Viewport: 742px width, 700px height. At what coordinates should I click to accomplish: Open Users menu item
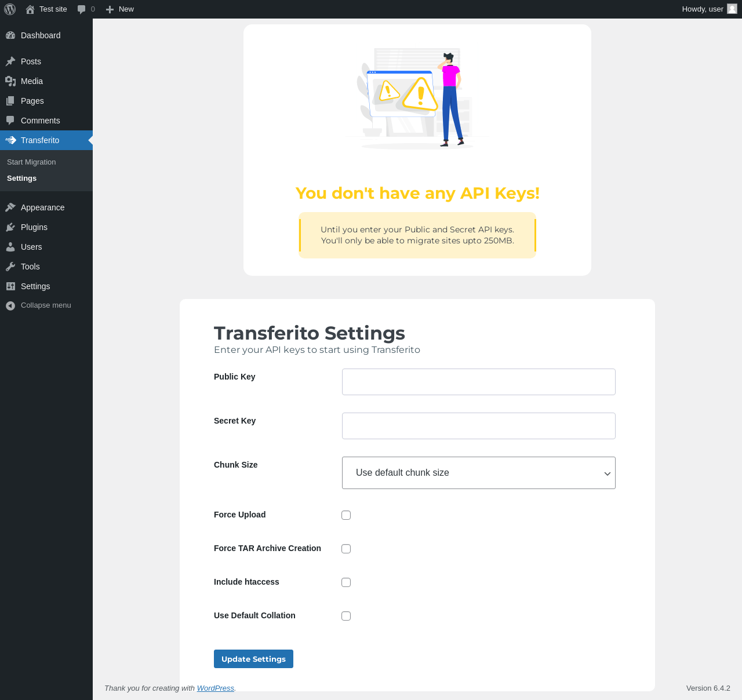[46, 247]
